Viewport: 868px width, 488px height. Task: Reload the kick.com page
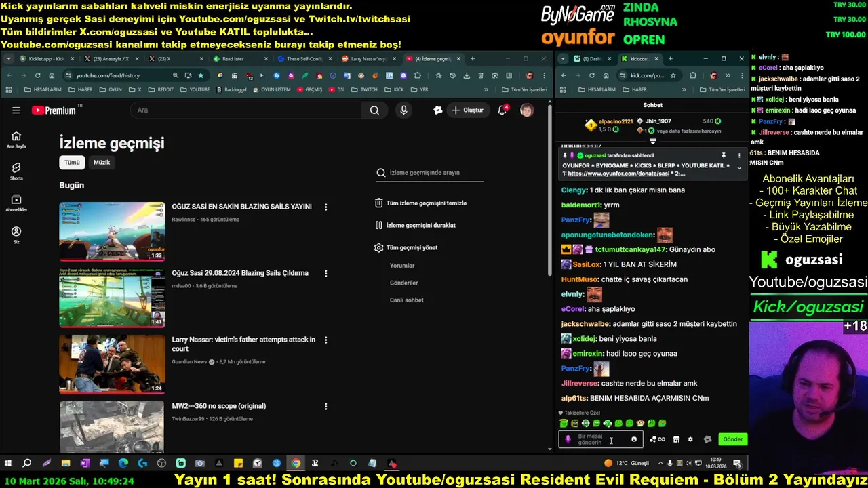click(592, 75)
